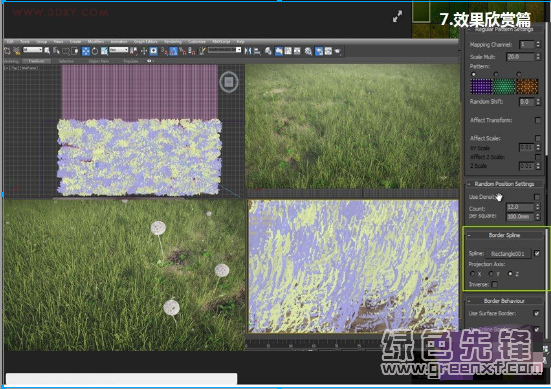Toggle the Use Density checkbox

click(537, 197)
